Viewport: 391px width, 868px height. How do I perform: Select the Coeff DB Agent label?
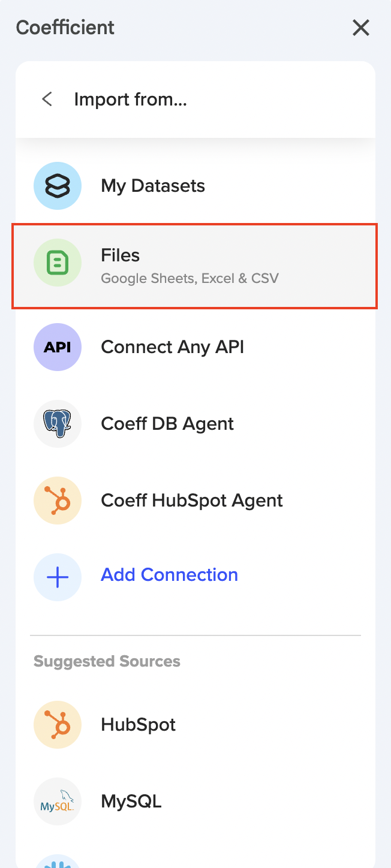click(x=167, y=424)
